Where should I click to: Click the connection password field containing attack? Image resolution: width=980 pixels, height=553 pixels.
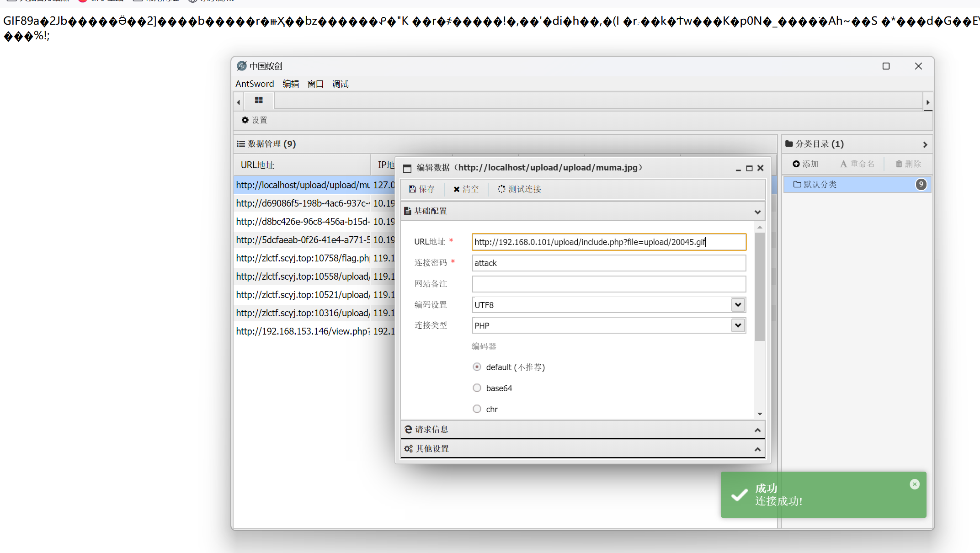click(608, 263)
